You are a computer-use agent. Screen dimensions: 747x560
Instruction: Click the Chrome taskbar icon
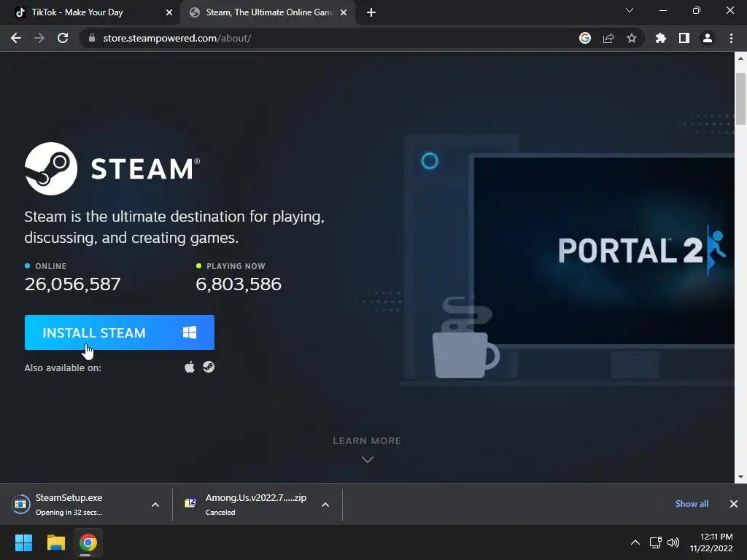pos(88,542)
